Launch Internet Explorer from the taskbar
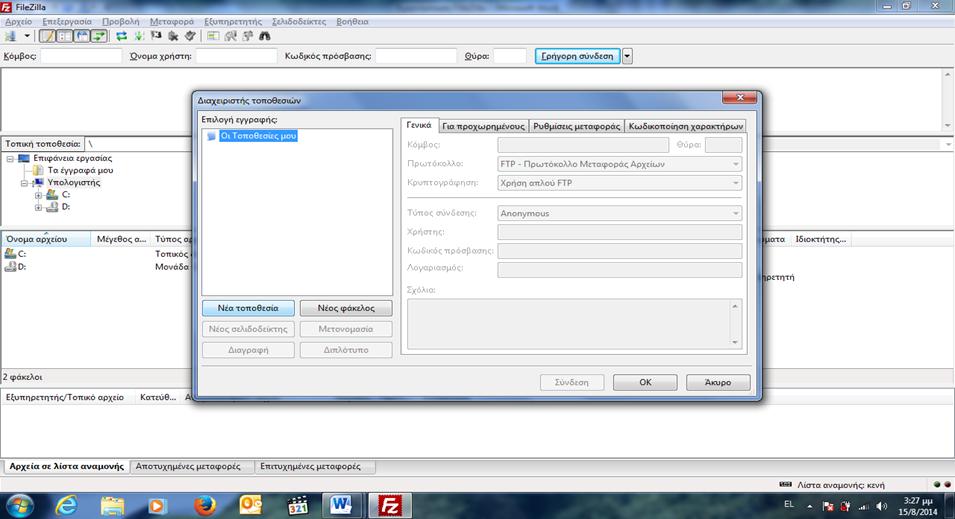 coord(66,506)
